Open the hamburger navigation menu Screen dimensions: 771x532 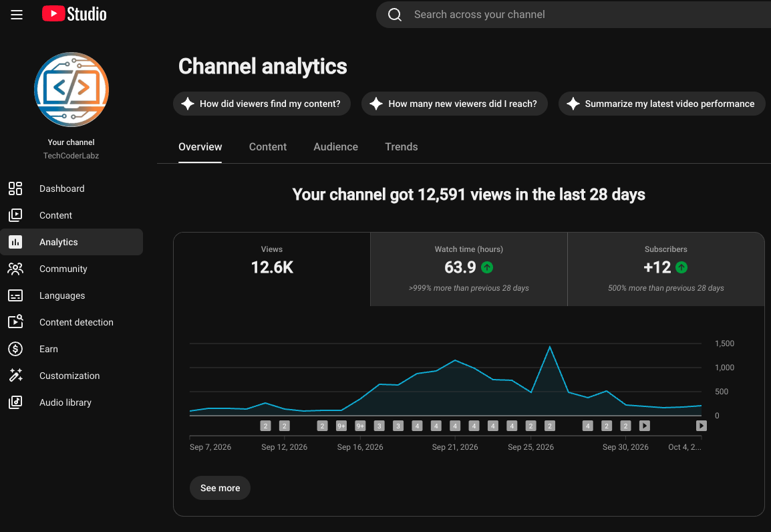[17, 15]
